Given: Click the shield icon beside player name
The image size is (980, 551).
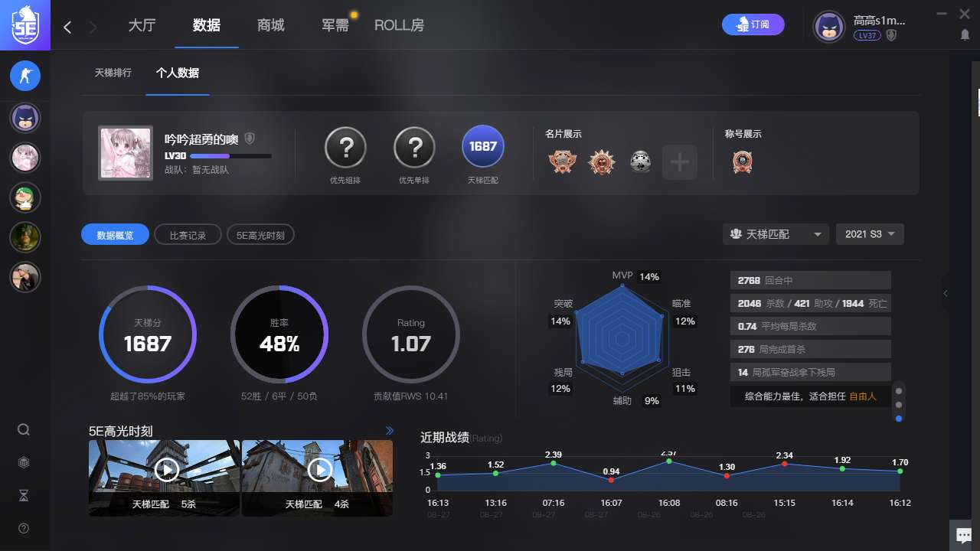Looking at the screenshot, I should (249, 139).
